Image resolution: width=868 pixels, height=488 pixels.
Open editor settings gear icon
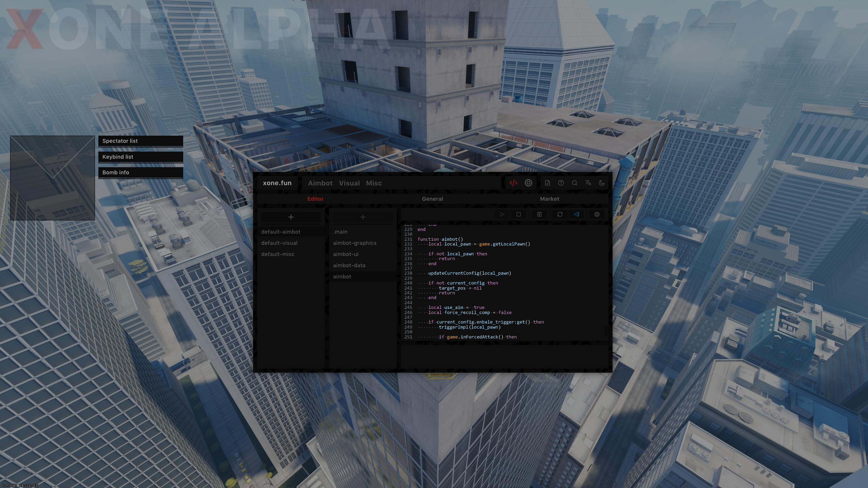[x=597, y=214]
